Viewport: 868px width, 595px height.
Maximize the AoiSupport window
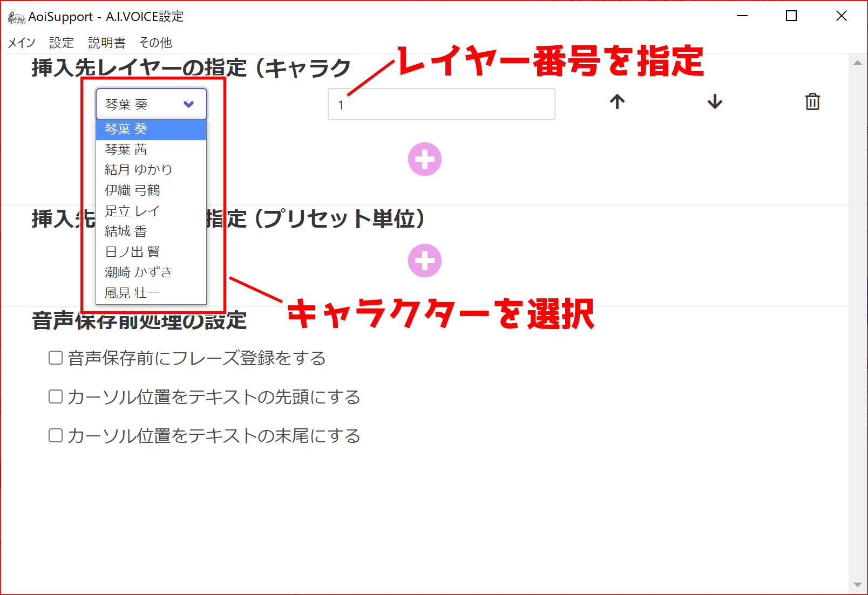click(x=791, y=16)
